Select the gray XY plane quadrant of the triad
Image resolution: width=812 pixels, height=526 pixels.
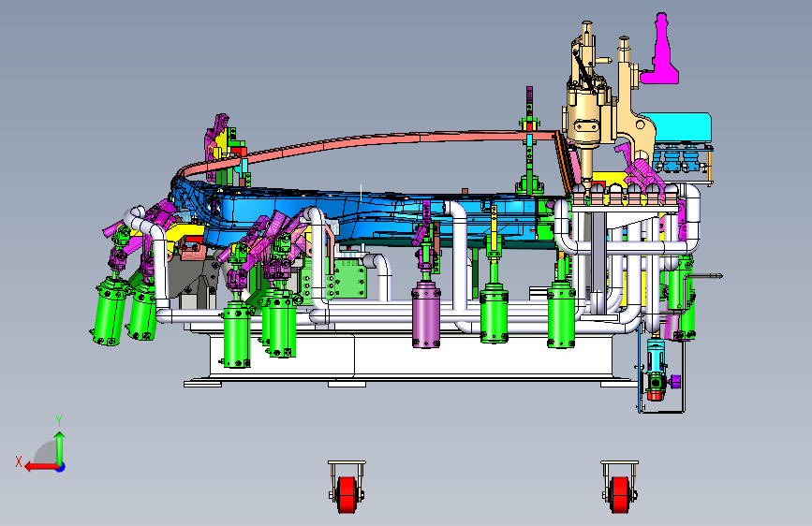pos(46,453)
